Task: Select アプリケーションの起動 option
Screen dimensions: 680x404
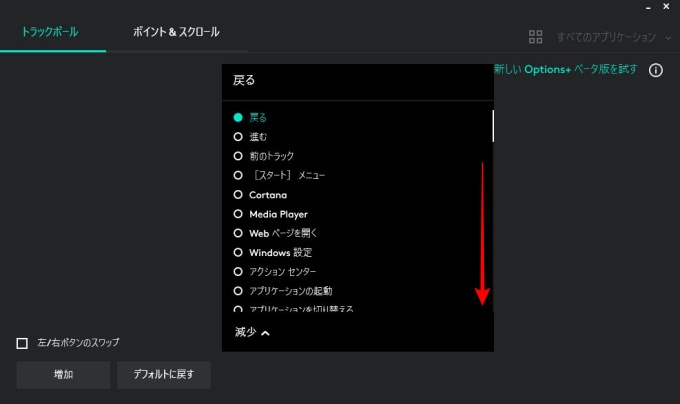Action: click(238, 290)
